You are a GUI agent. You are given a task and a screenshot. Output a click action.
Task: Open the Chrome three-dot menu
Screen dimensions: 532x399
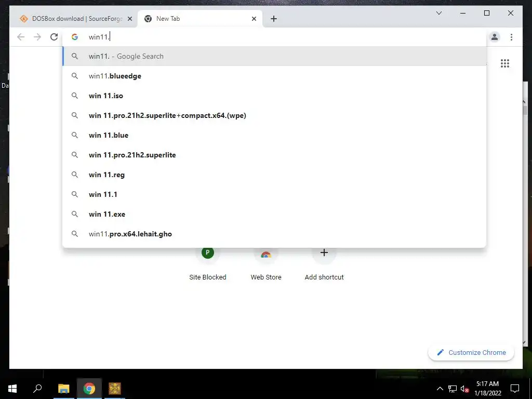coord(511,37)
